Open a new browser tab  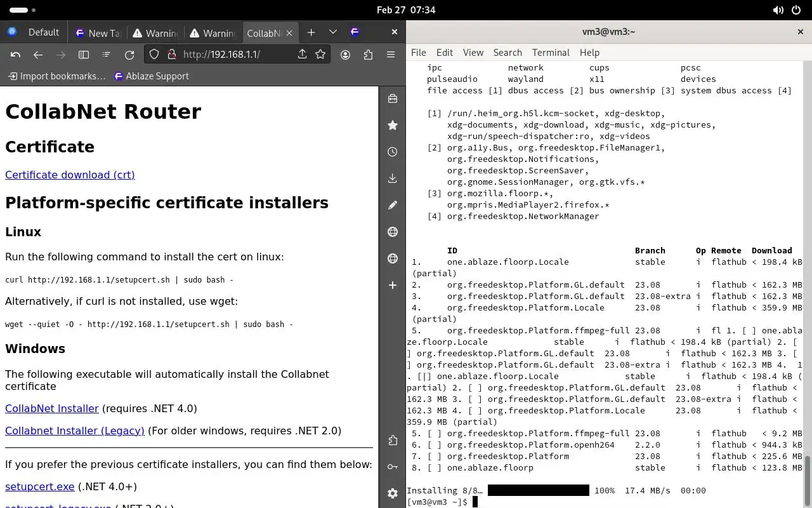pyautogui.click(x=311, y=32)
